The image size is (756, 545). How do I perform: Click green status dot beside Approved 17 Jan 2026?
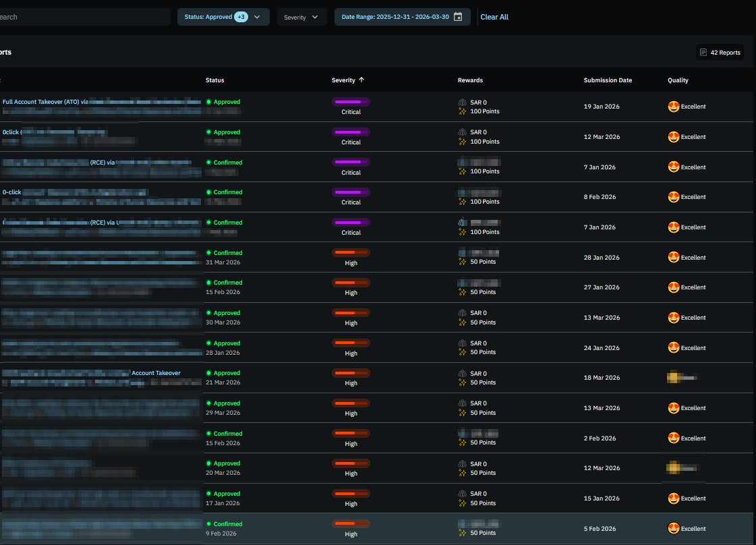(x=209, y=493)
